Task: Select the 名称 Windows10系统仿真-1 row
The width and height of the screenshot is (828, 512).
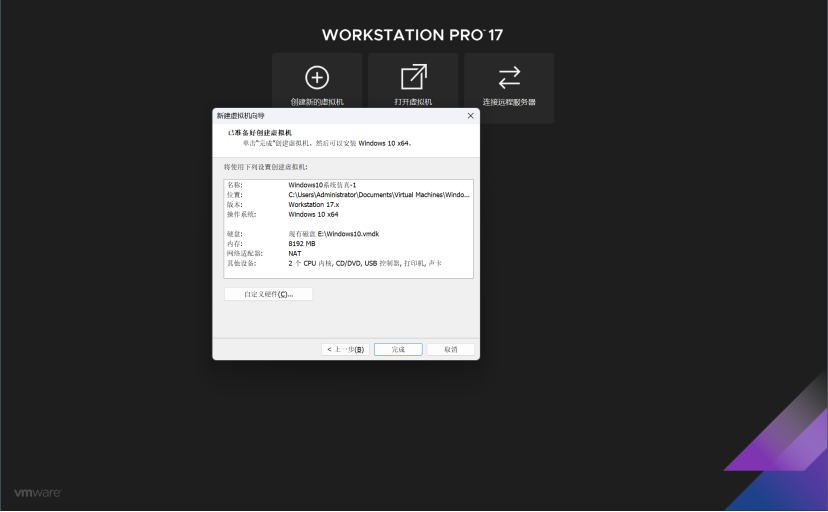Action: (349, 185)
